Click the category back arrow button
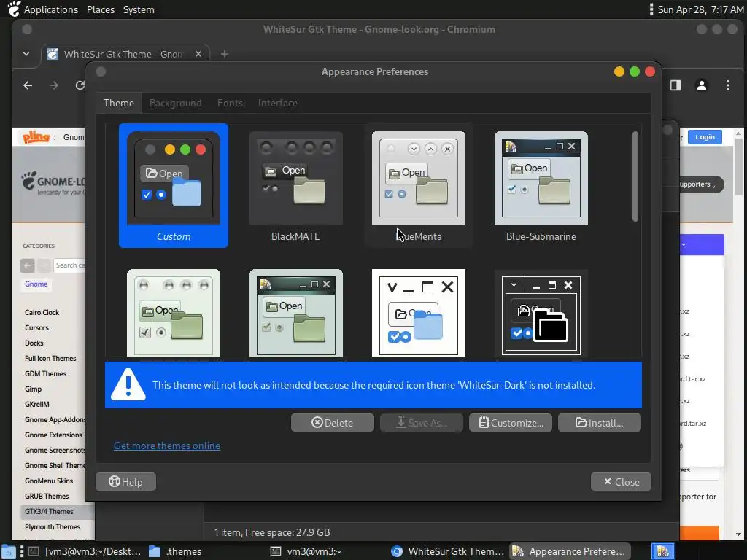The height and width of the screenshot is (560, 747). tap(28, 265)
